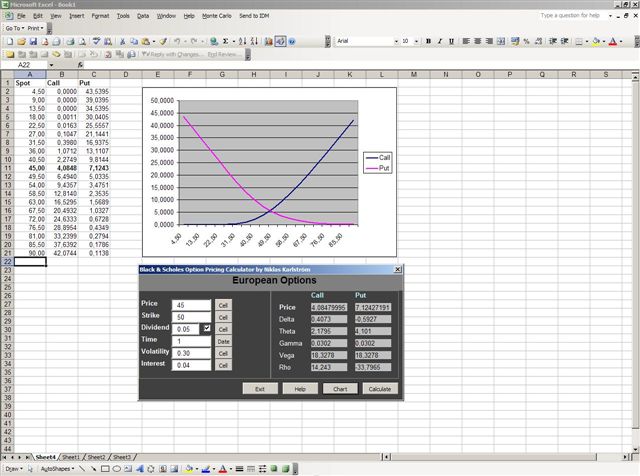This screenshot has height=476, width=640.
Task: Toggle the Dividend checkbox in calculator
Action: pos(207,328)
